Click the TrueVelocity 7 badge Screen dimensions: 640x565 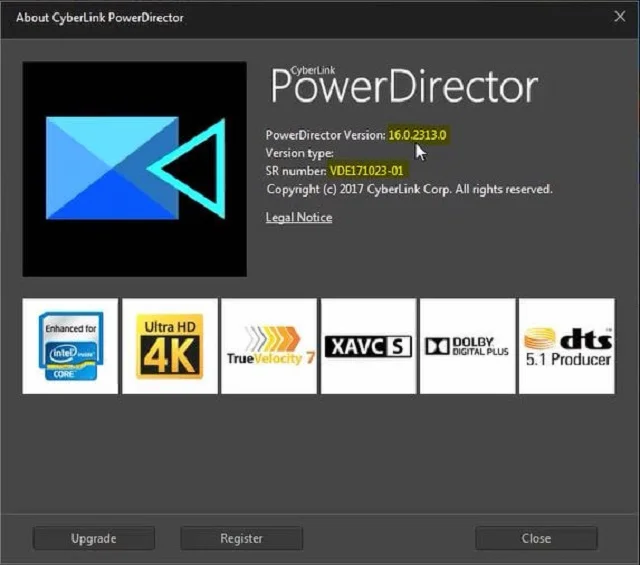click(269, 346)
